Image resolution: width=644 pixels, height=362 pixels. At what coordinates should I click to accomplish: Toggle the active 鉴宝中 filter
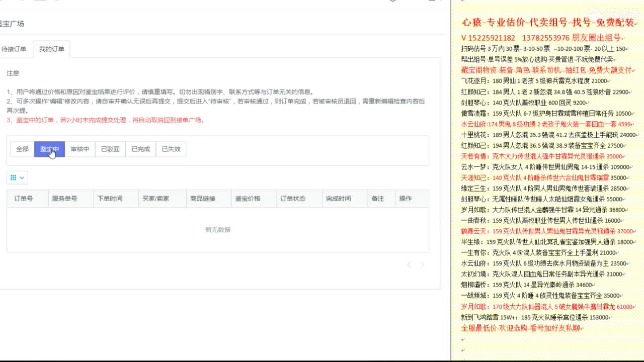point(50,149)
